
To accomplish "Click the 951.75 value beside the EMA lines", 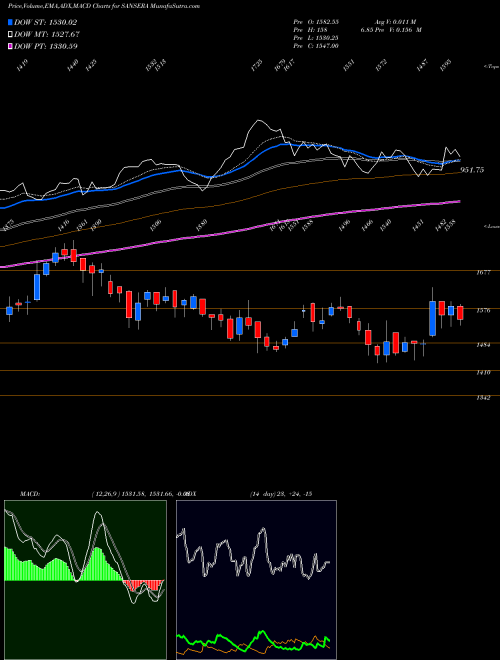I will [473, 170].
